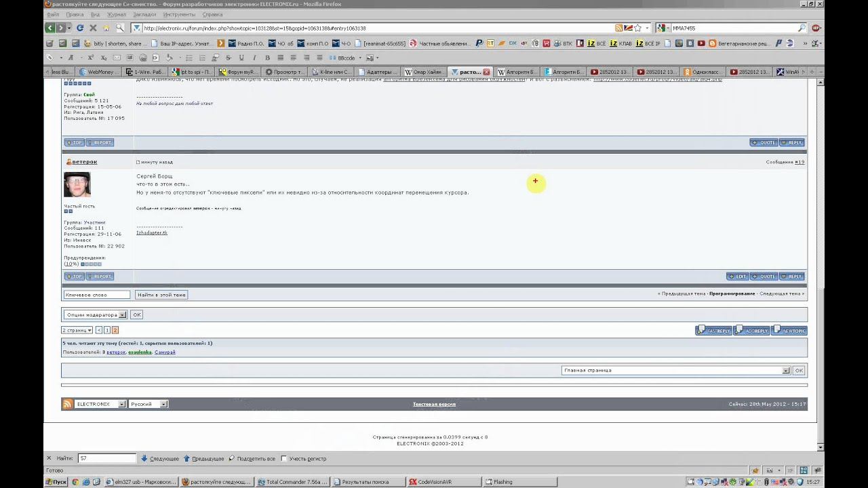Switch to the '1-Wire. Раб...' tab
Screen dimensions: 868x488
tap(146, 71)
